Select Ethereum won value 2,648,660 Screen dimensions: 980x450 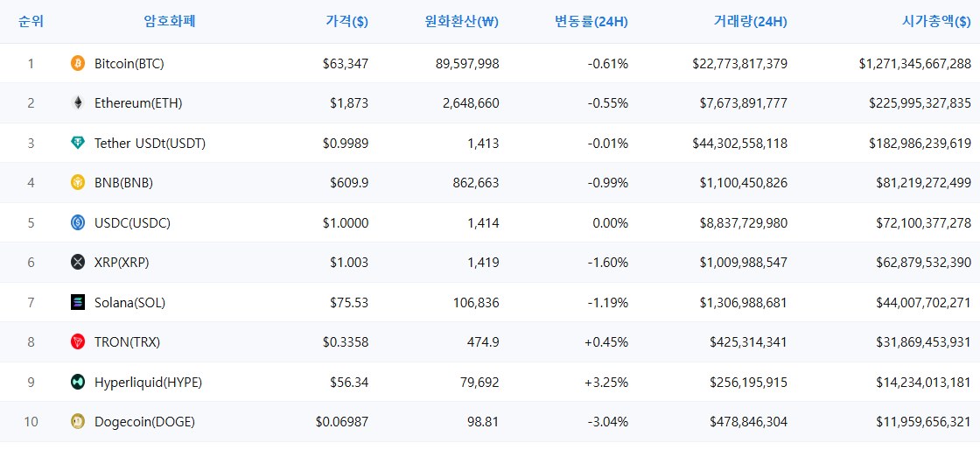[471, 103]
